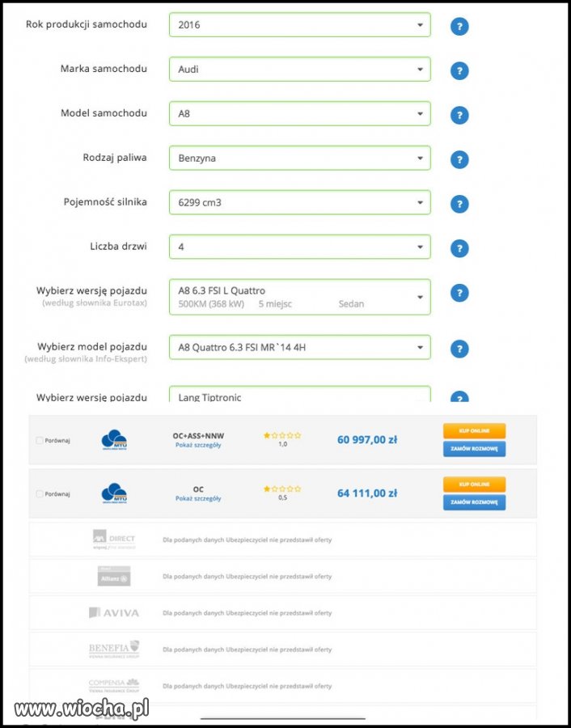Click the Compensa insurer logo
Image resolution: width=571 pixels, height=728 pixels.
(114, 685)
